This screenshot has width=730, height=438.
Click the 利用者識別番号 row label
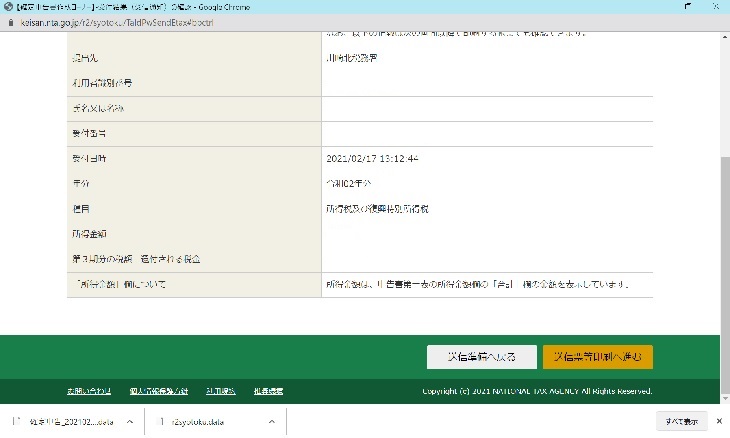[x=102, y=83]
